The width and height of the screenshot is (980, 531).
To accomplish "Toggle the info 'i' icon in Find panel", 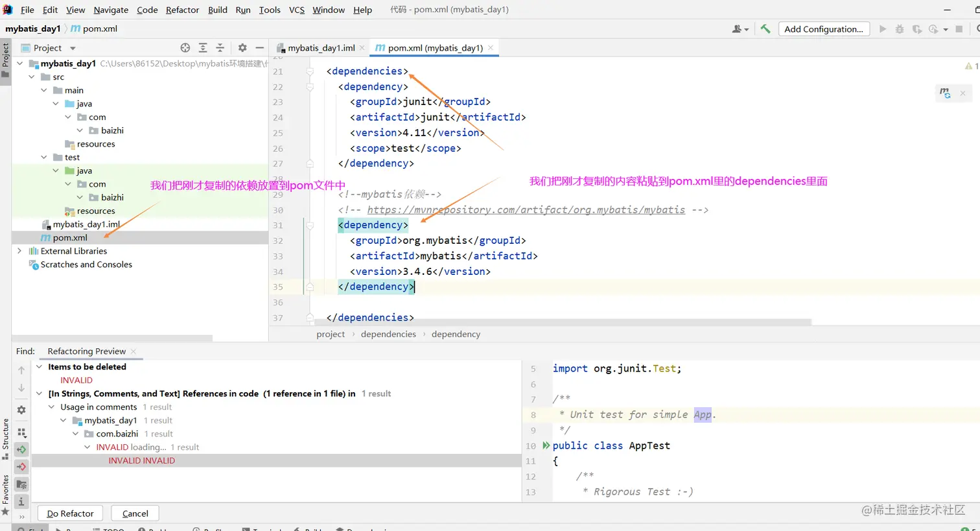I will [21, 502].
